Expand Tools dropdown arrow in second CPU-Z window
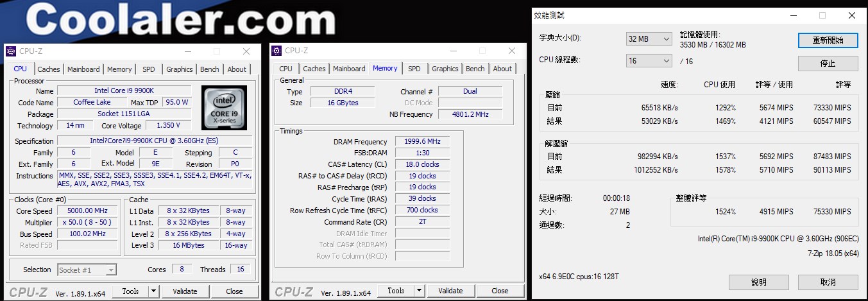Viewport: 868px width, 301px height. [x=419, y=291]
